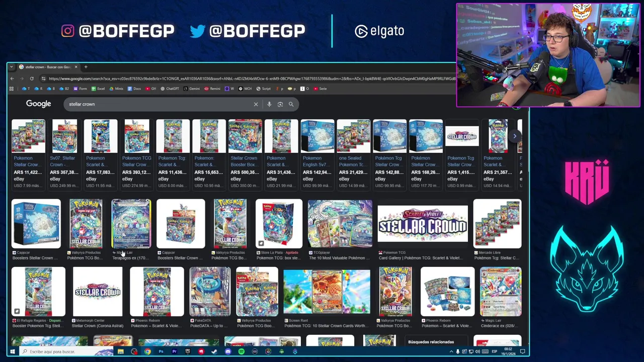644x362 pixels.
Task: Go back to the previous page
Action: tap(12, 78)
